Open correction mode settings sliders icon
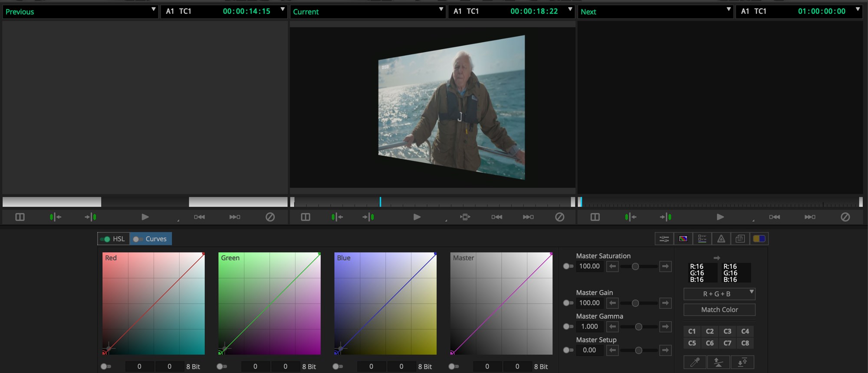This screenshot has height=373, width=868. coord(664,238)
